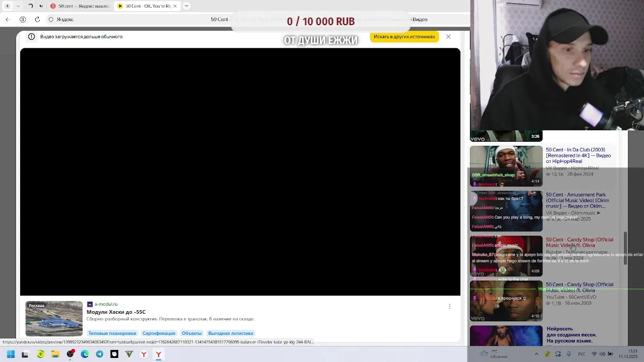Open File Explorer from the taskbar
The width and height of the screenshot is (644, 362).
point(55,354)
